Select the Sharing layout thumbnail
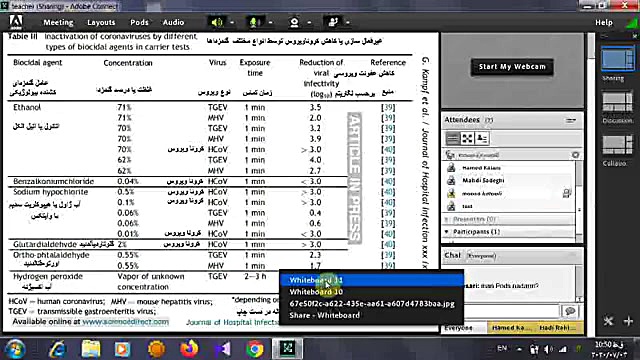The height and width of the screenshot is (360, 640). click(x=618, y=60)
